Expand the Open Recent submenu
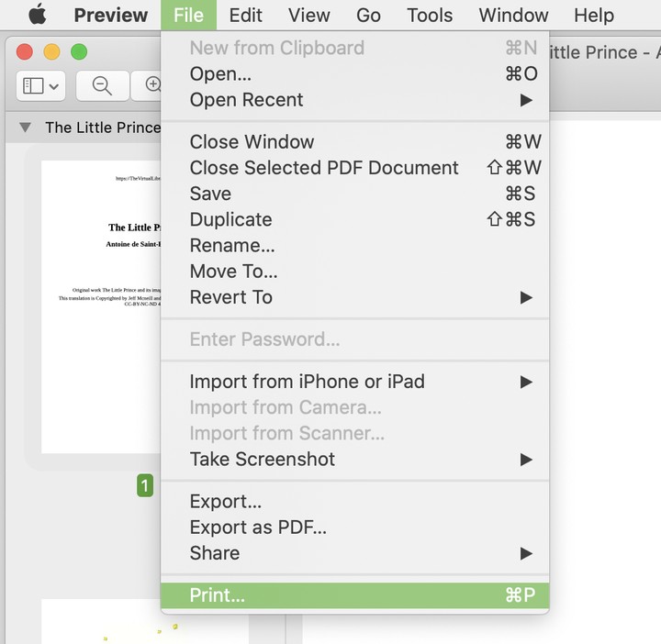The height and width of the screenshot is (644, 661). click(x=246, y=99)
